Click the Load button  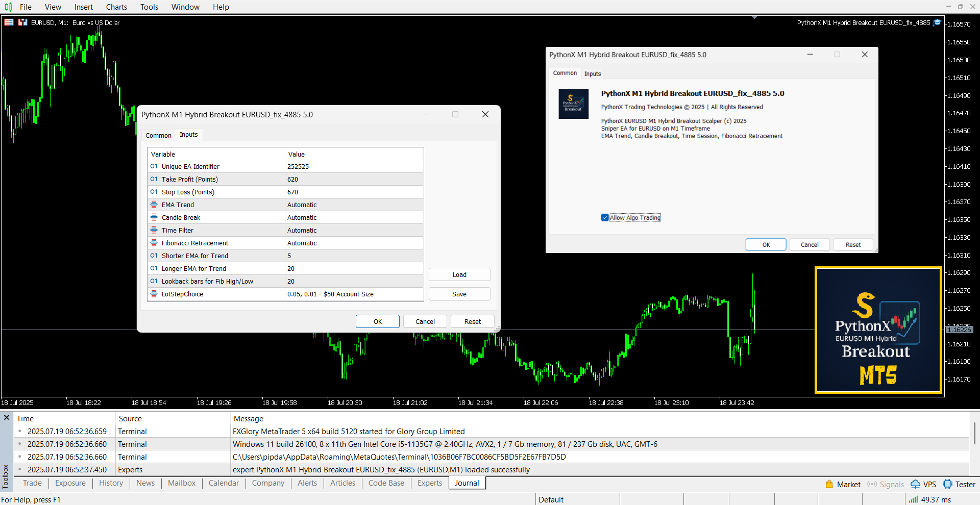459,274
